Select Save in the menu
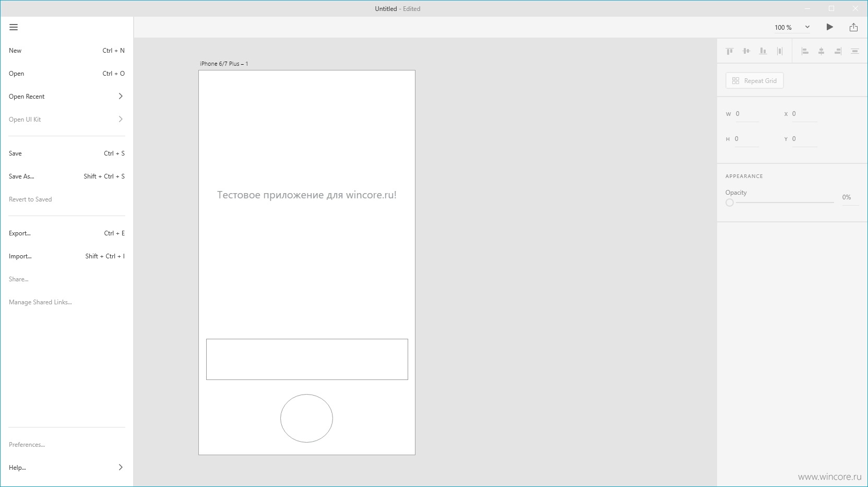This screenshot has width=868, height=487. tap(67, 153)
